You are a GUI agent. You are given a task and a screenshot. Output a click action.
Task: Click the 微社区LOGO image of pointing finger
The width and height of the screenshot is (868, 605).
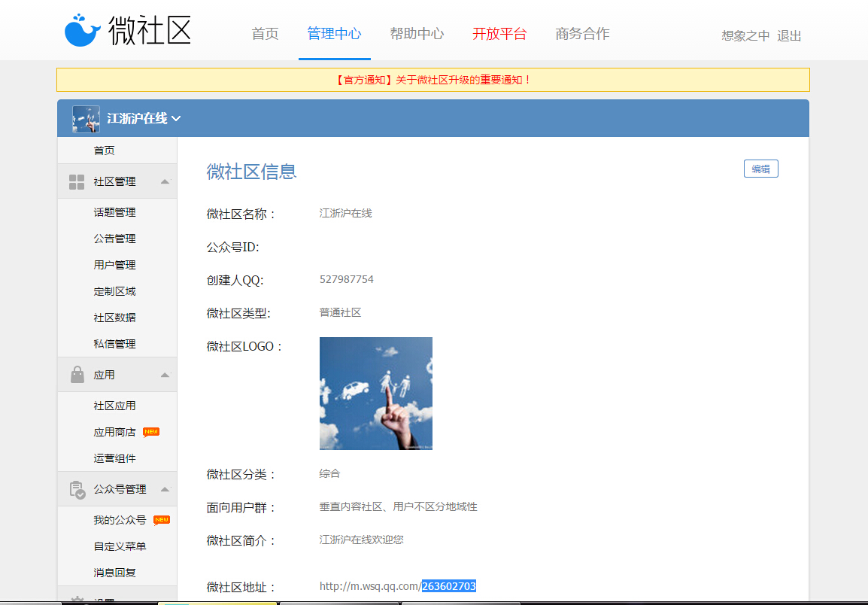(376, 394)
